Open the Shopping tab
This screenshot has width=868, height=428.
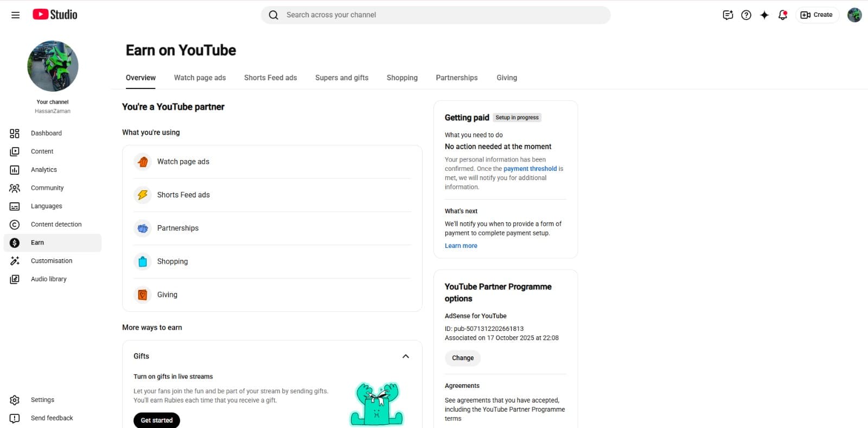[402, 78]
